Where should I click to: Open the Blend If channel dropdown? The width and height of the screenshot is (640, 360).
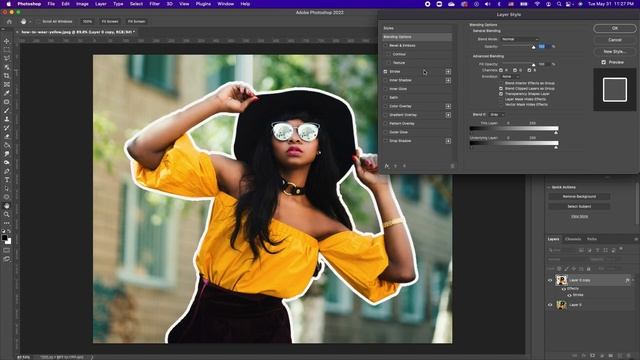[x=497, y=115]
